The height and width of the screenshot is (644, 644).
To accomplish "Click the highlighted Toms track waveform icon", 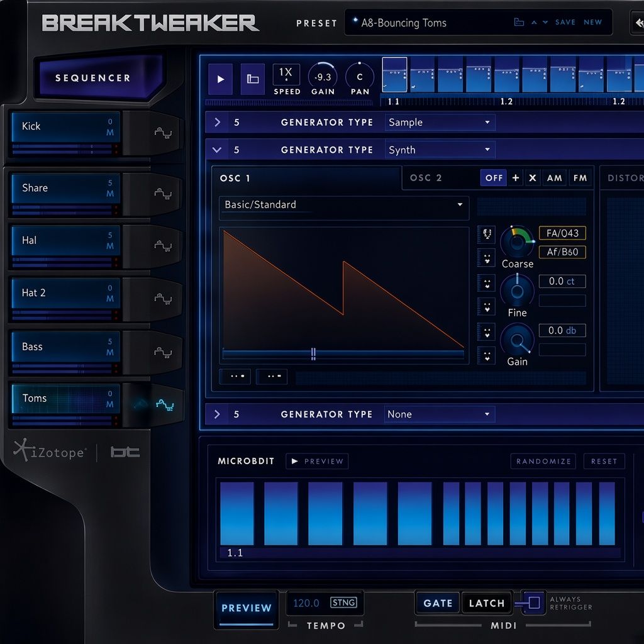I will pyautogui.click(x=165, y=405).
